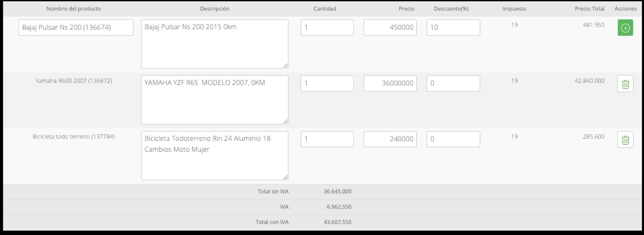Edit the Bicicleta Todoterreno description box
The width and height of the screenshot is (644, 235).
pos(215,156)
